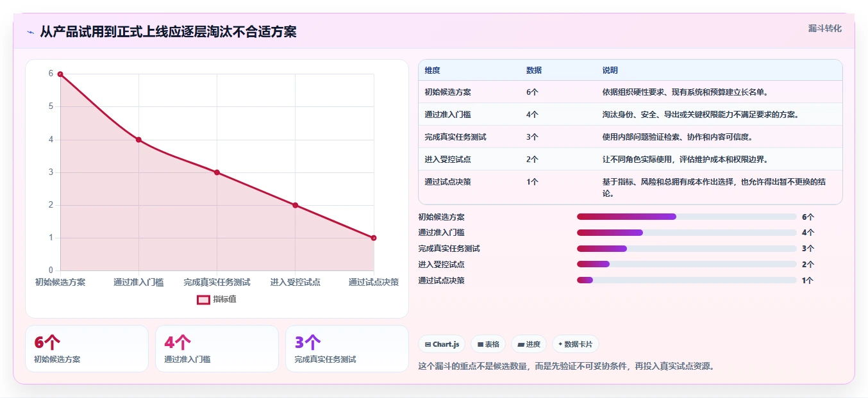Click the 完成真实任务测试 progress bar

pos(687,249)
